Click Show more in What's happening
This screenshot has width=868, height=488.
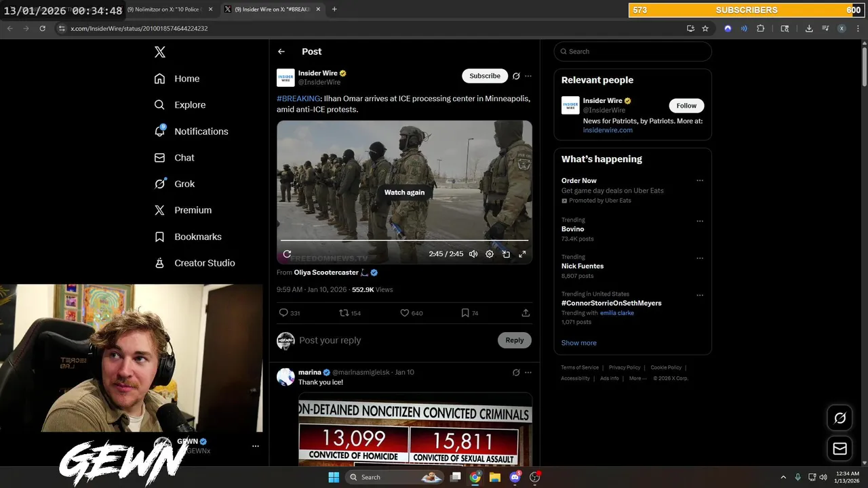[579, 343]
